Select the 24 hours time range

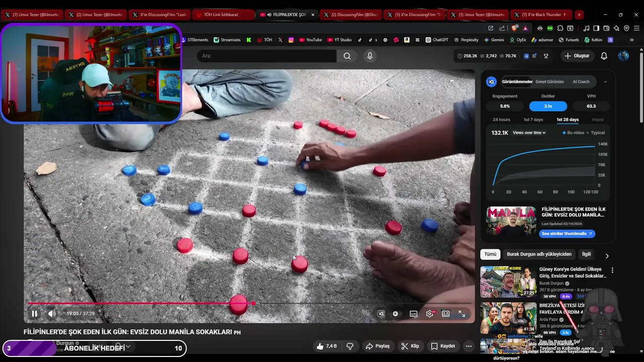(x=502, y=120)
